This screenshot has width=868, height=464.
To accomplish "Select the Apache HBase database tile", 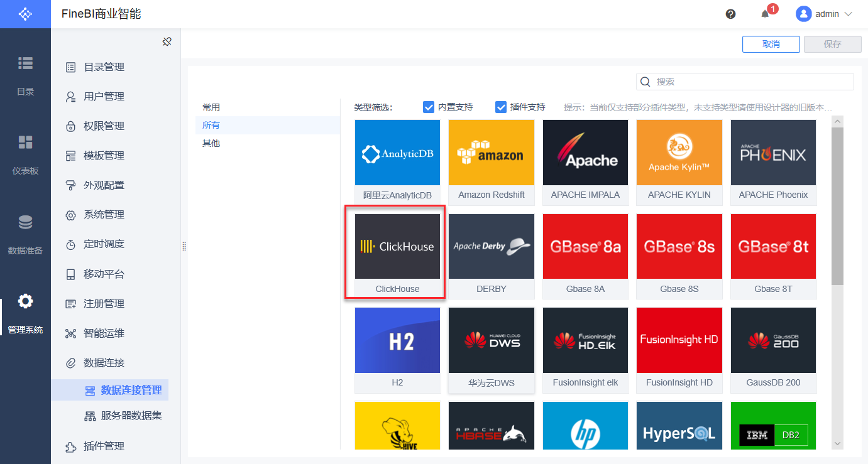I will (x=492, y=426).
